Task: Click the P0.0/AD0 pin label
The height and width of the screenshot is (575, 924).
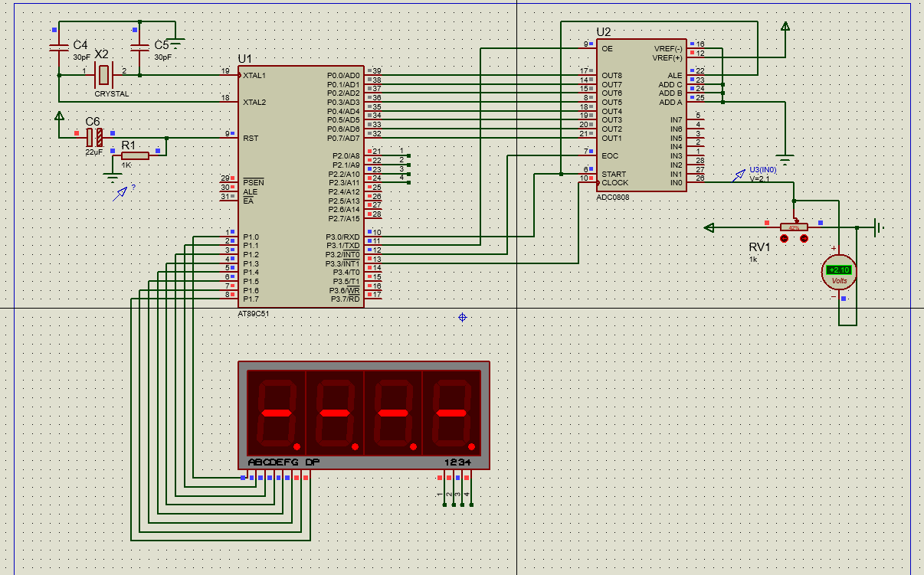Action: click(x=343, y=75)
